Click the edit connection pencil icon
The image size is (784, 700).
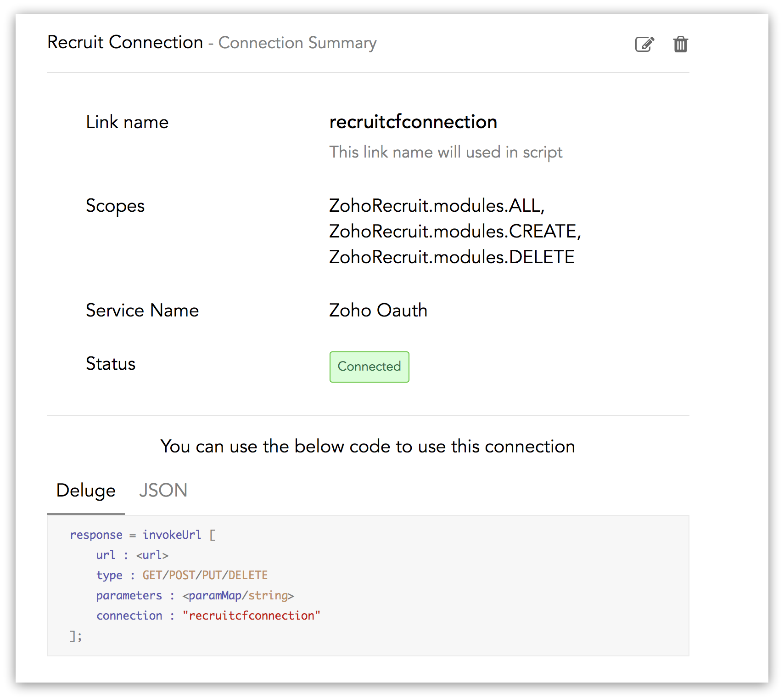tap(644, 44)
